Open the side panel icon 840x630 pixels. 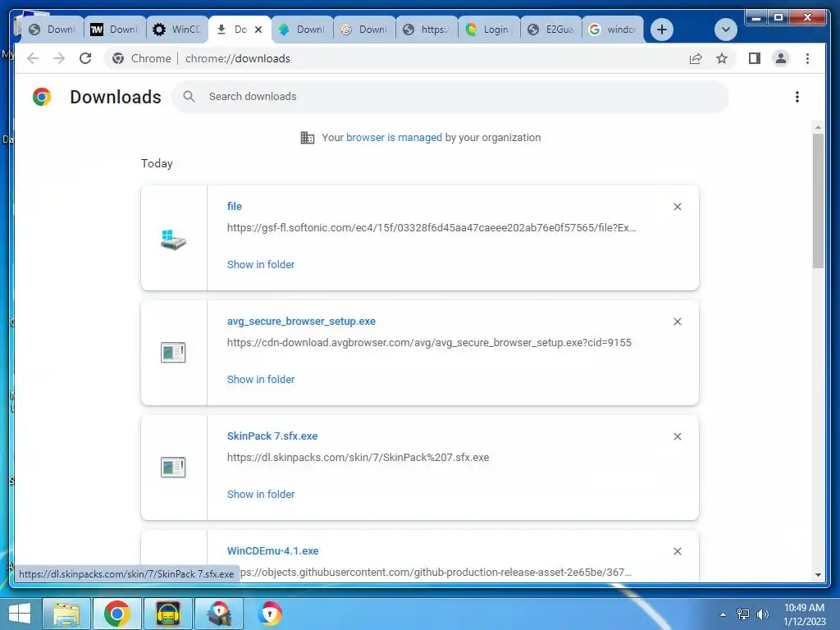click(755, 58)
